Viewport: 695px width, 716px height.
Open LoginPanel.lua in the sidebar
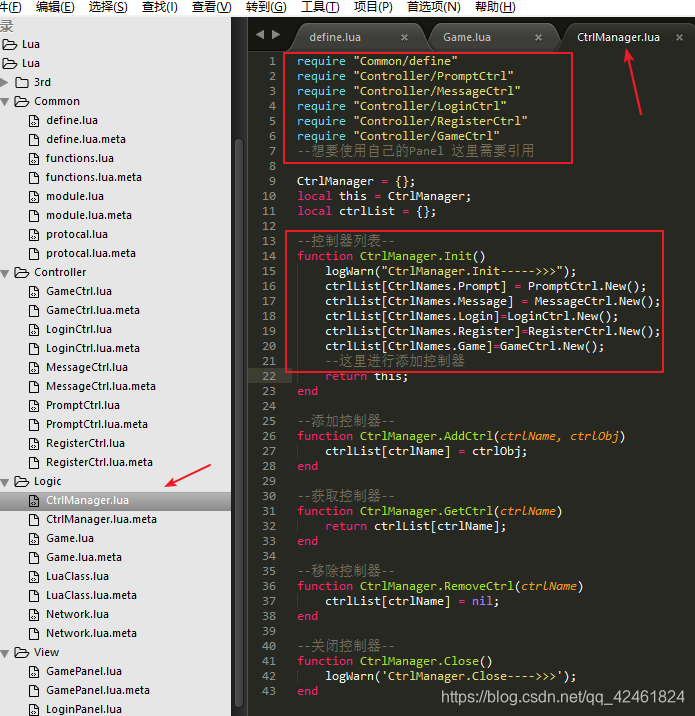[84, 710]
